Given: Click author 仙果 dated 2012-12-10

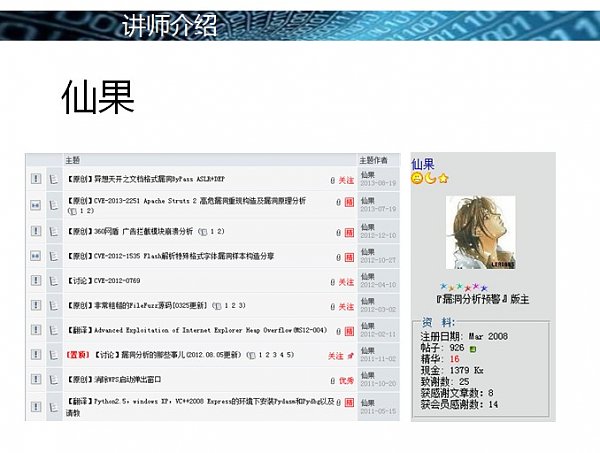Looking at the screenshot, I should pos(368,227).
